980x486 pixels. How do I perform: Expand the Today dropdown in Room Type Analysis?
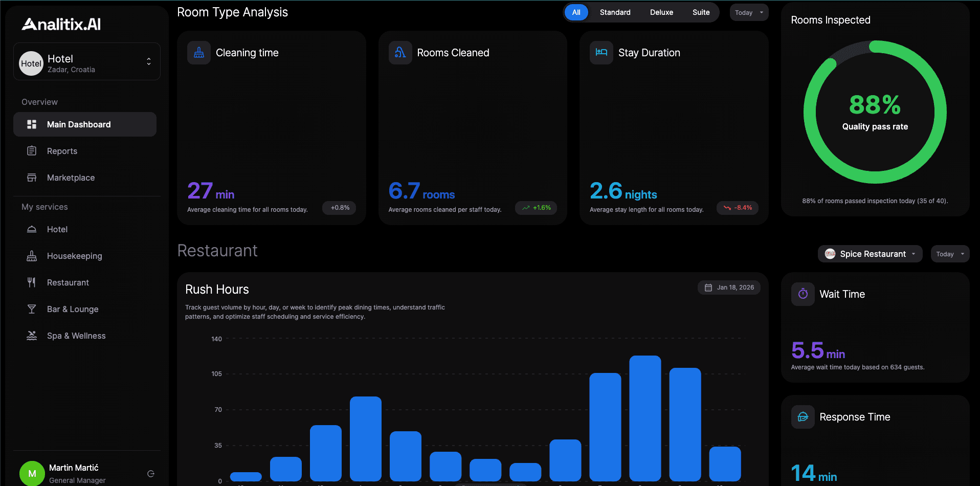point(748,13)
